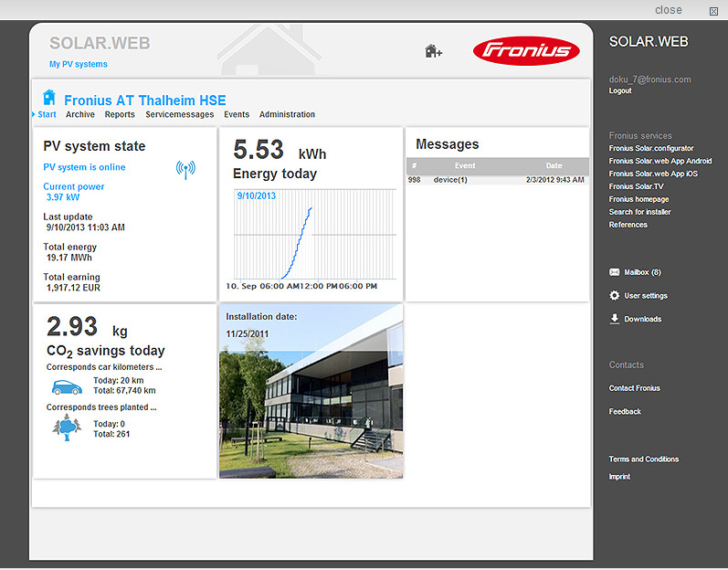Image resolution: width=728 pixels, height=570 pixels.
Task: Click the online antenna signal icon
Action: pos(185,169)
